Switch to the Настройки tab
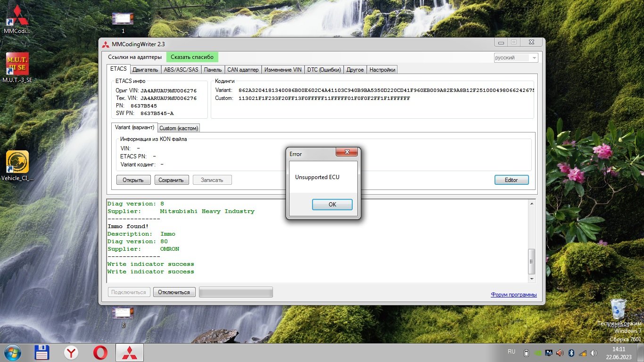This screenshot has width=644, height=362. point(382,70)
